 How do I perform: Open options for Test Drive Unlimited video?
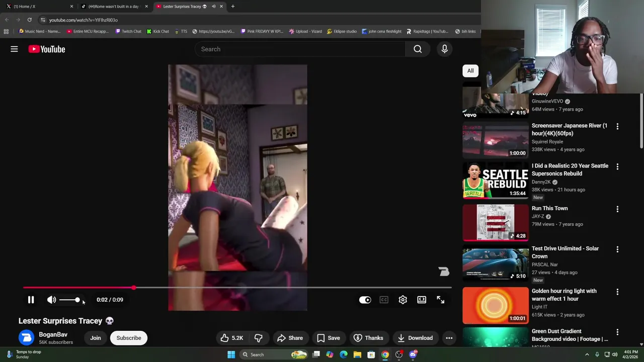point(617,249)
